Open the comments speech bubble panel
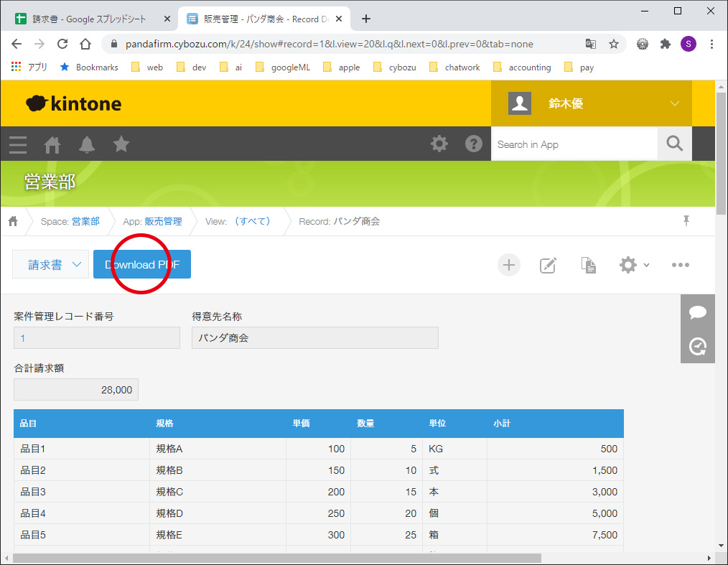 tap(697, 312)
